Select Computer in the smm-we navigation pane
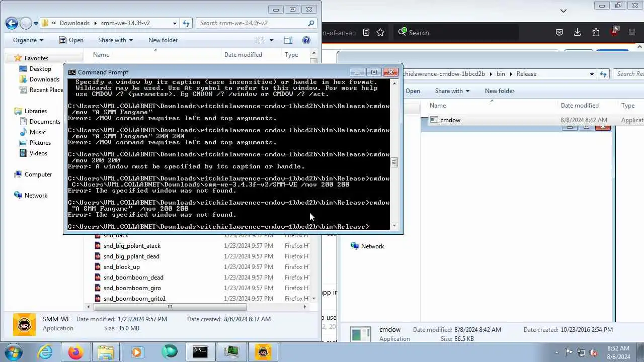 click(x=38, y=174)
